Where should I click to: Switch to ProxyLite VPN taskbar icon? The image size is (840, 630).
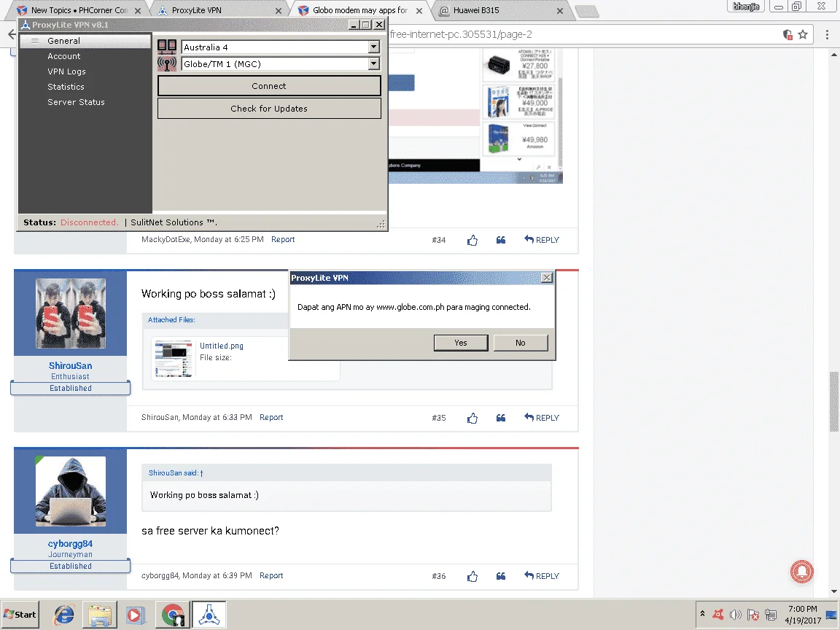click(x=209, y=615)
